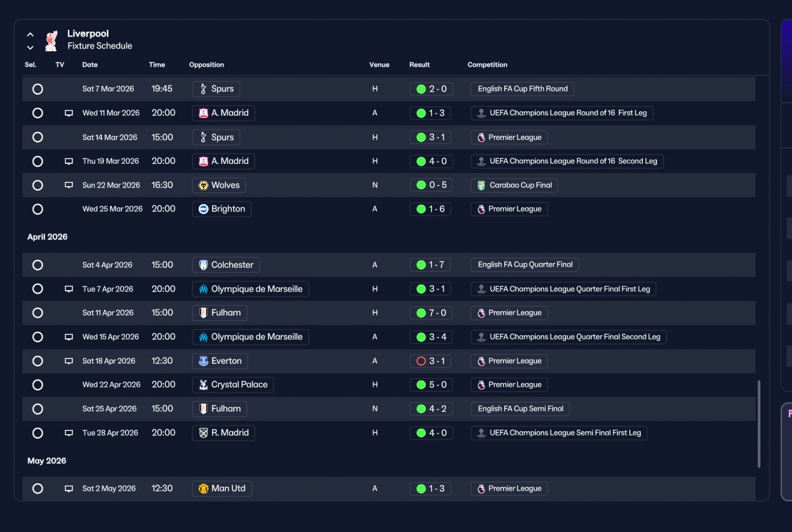Click the vertical scrollbar of the fixture list
792x532 pixels.
[x=759, y=424]
